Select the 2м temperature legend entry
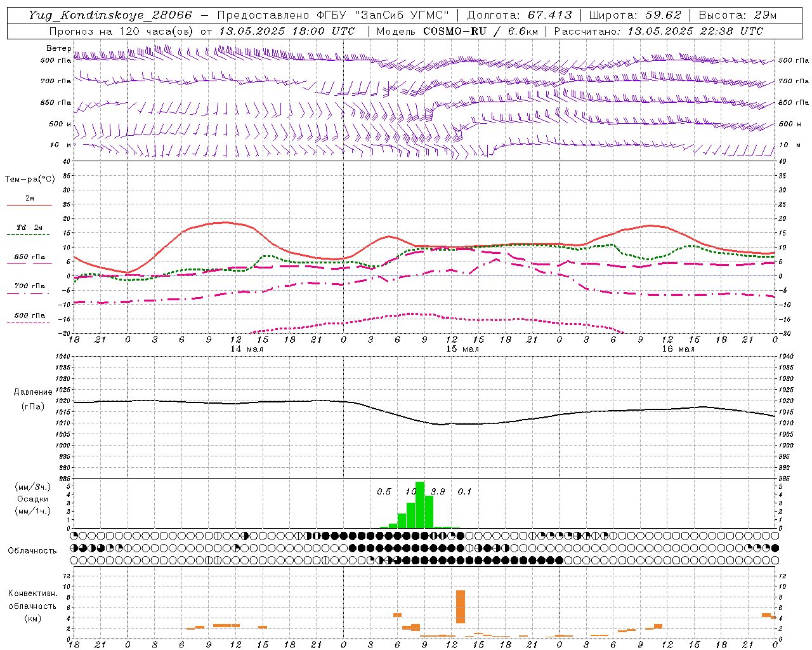The height and width of the screenshot is (650, 812). 30,198
